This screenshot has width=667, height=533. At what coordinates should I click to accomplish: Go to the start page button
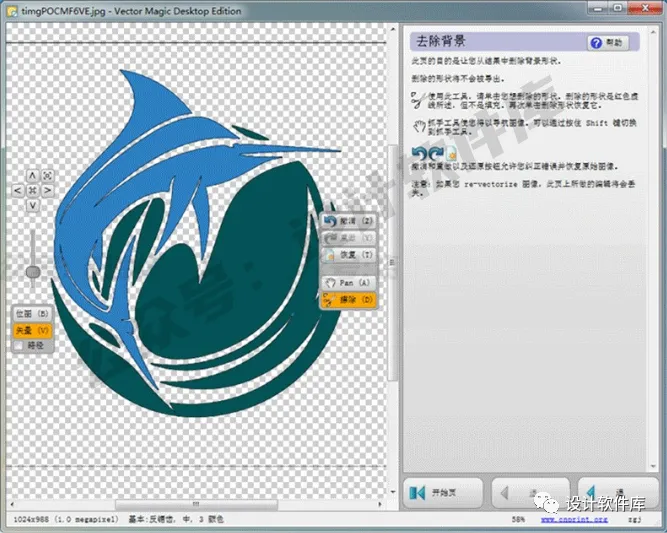pyautogui.click(x=443, y=493)
